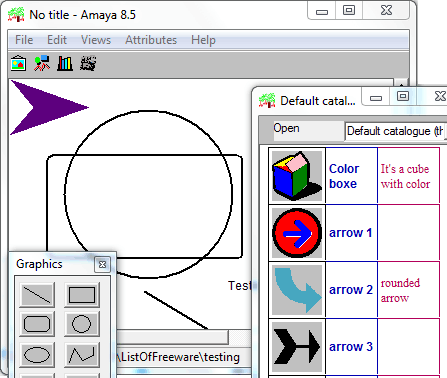
Task: Open the graphics shapes toolbar icon
Action: point(42,63)
